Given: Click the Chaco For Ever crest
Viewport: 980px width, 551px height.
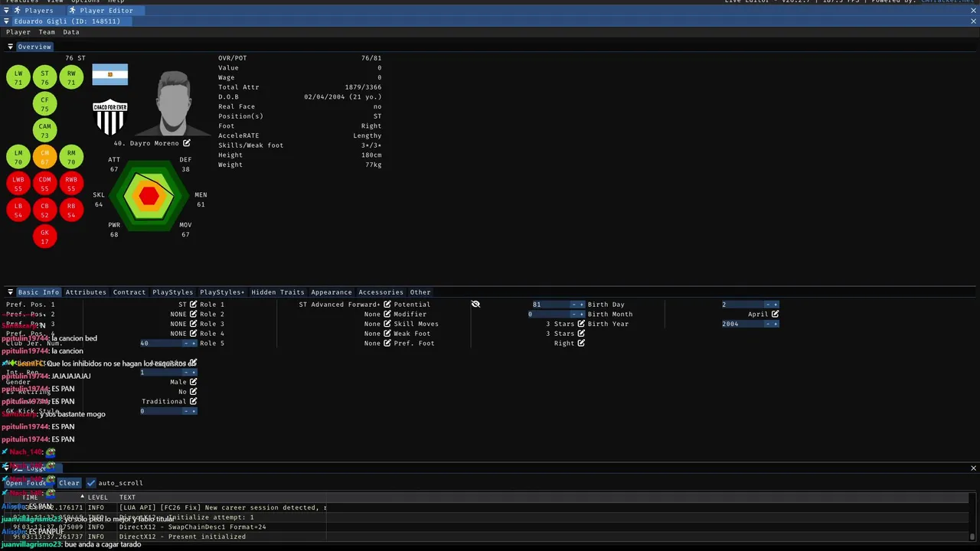Looking at the screenshot, I should coord(110,117).
